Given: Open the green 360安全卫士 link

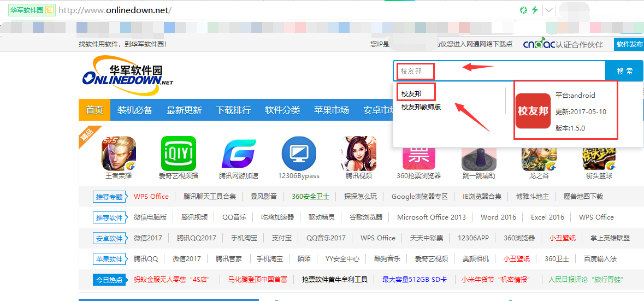Looking at the screenshot, I should pos(310,196).
